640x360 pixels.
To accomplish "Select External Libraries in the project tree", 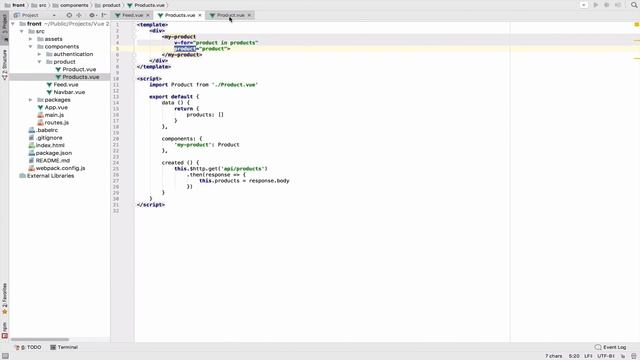I will tap(47, 176).
